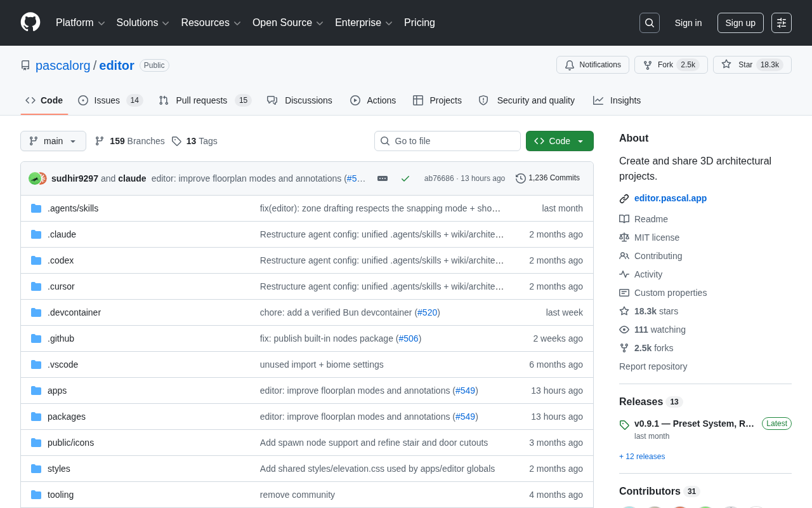This screenshot has height=508, width=812.
Task: Click the Sign in link
Action: 688,23
